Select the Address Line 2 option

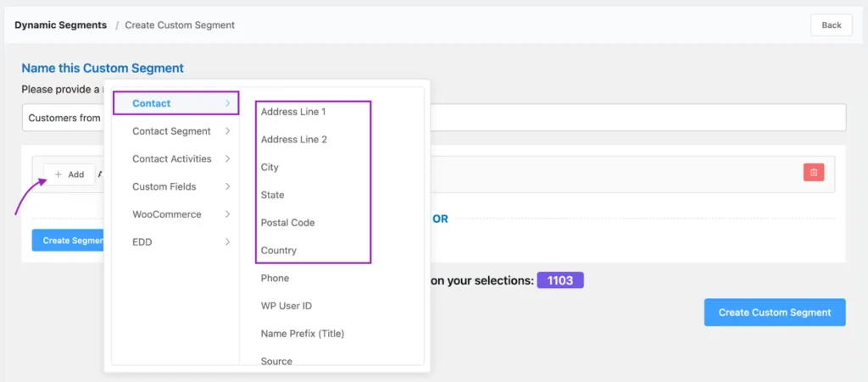point(294,139)
